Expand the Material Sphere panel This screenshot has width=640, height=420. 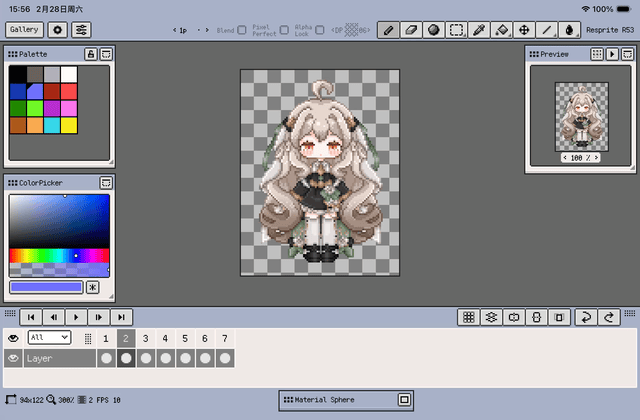(x=403, y=400)
